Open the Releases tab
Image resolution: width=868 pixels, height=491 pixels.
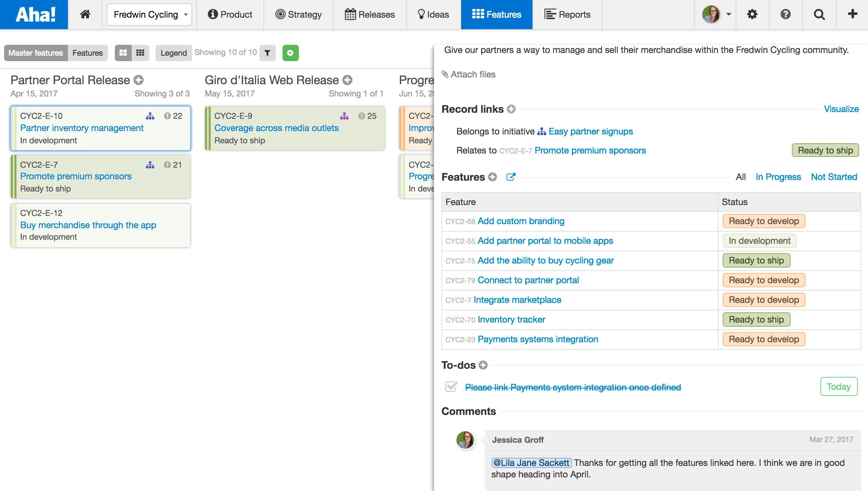click(369, 14)
